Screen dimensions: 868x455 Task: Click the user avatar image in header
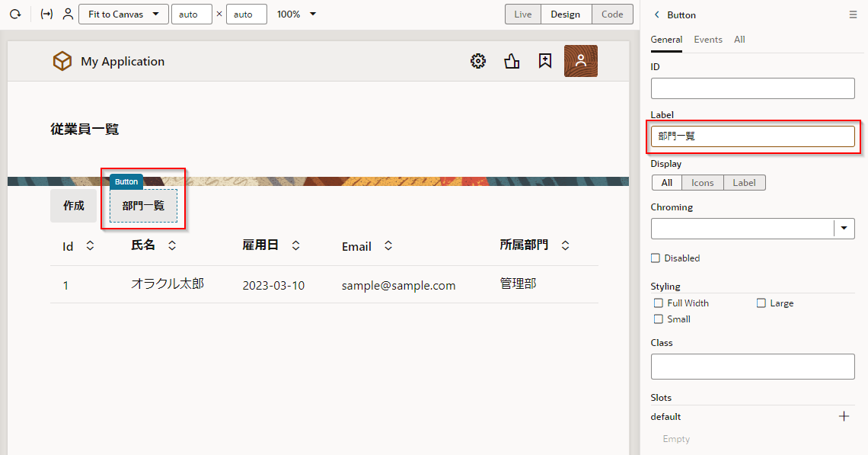coord(580,62)
